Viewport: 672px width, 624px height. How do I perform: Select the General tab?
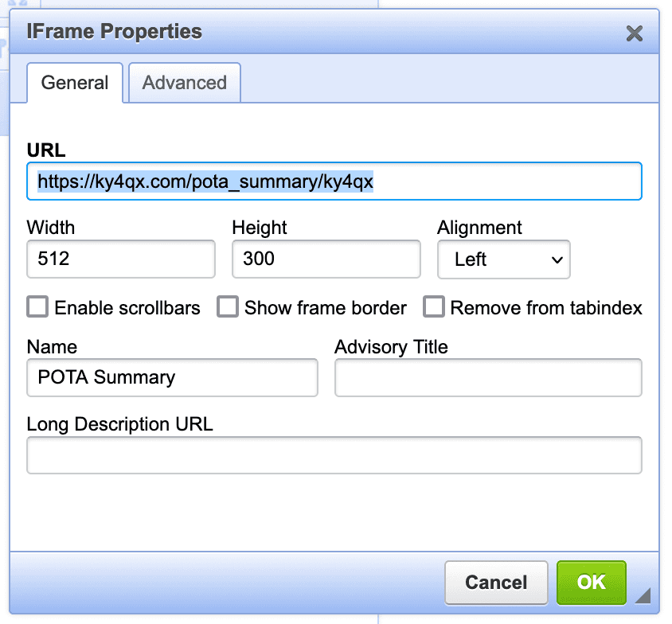pos(75,83)
